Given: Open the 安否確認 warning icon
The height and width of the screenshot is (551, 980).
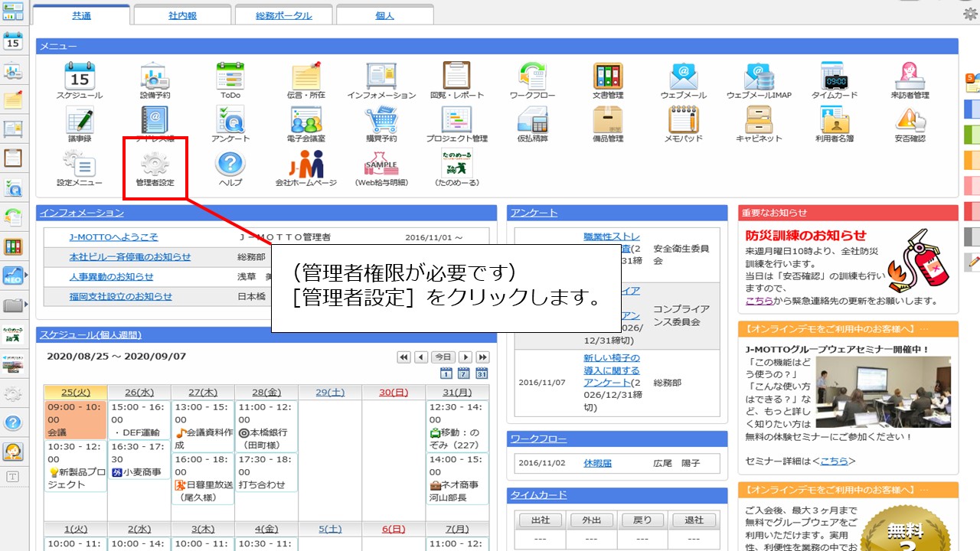Looking at the screenshot, I should 910,119.
